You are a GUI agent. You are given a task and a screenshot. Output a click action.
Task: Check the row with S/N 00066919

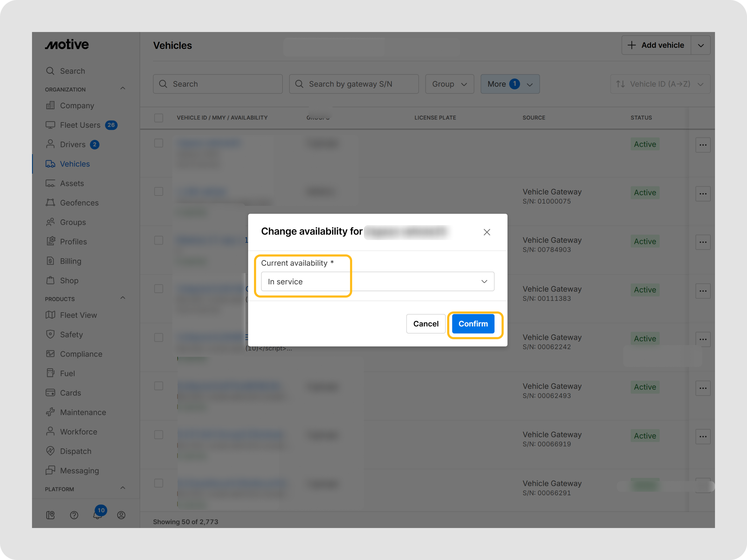point(159,435)
